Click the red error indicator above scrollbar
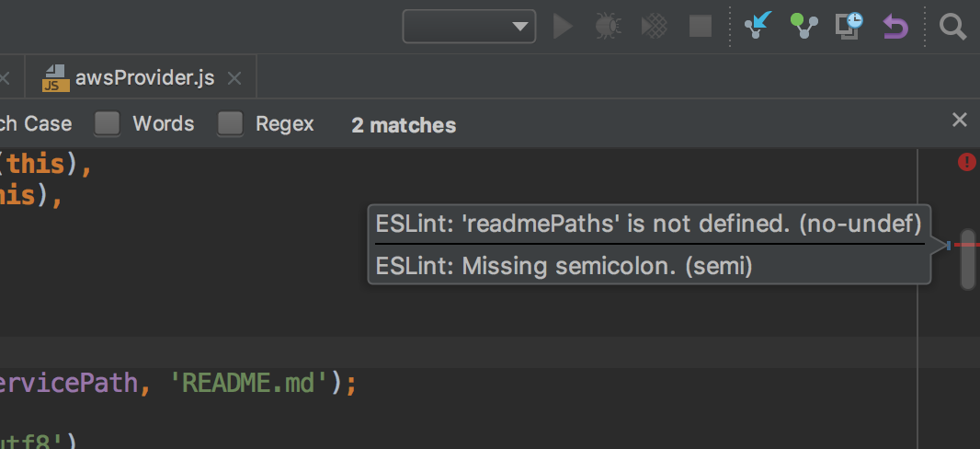Viewport: 980px width, 449px height. pyautogui.click(x=966, y=162)
